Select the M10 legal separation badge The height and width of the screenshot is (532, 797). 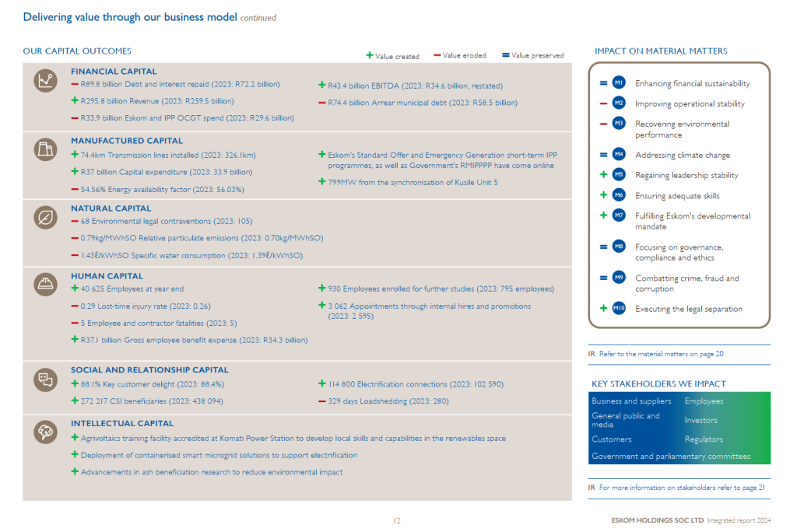tap(619, 309)
